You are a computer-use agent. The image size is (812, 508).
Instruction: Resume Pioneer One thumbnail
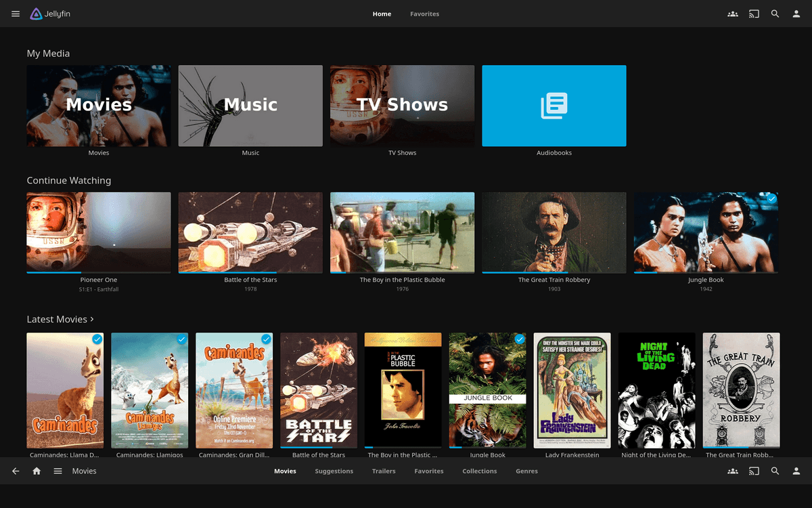(x=99, y=232)
